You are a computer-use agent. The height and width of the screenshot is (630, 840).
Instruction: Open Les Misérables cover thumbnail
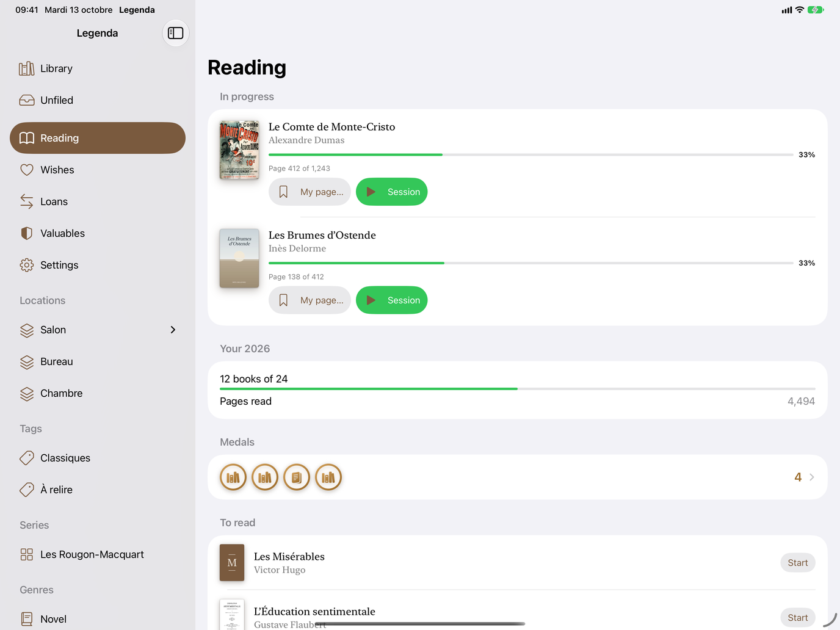point(232,563)
